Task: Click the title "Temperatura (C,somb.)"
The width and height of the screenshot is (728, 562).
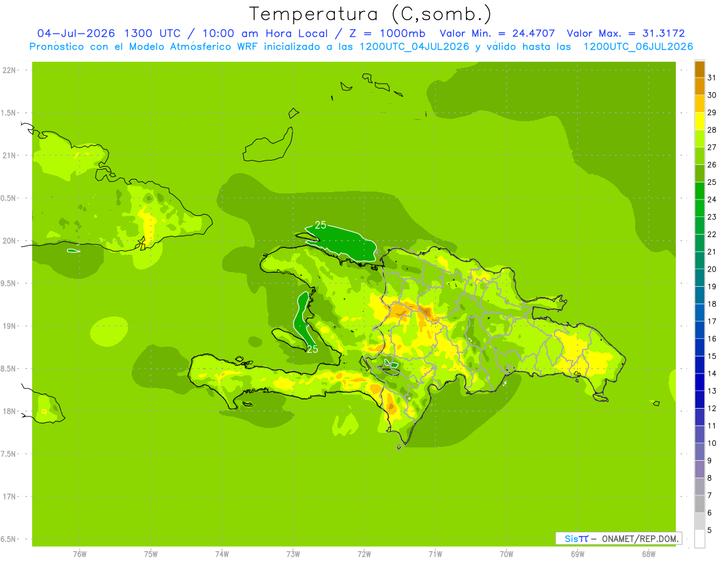Action: [371, 14]
